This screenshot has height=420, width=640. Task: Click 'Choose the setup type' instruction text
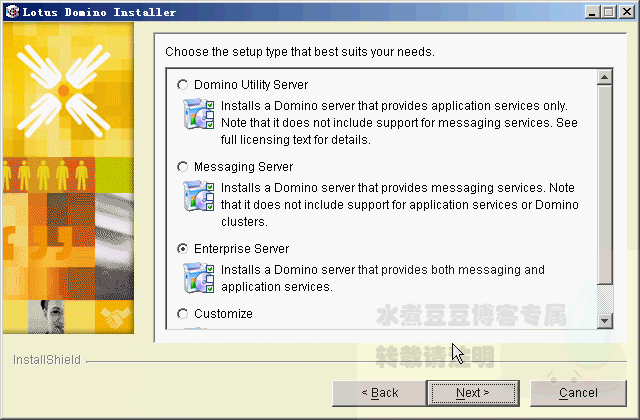(300, 52)
